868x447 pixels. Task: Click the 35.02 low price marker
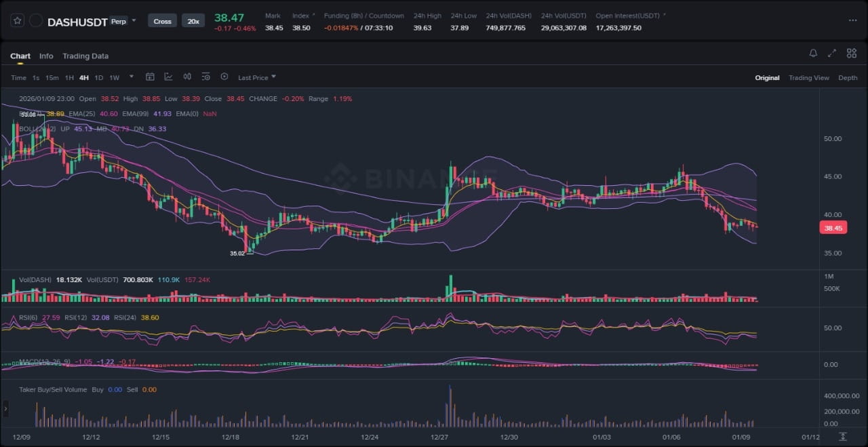click(237, 254)
